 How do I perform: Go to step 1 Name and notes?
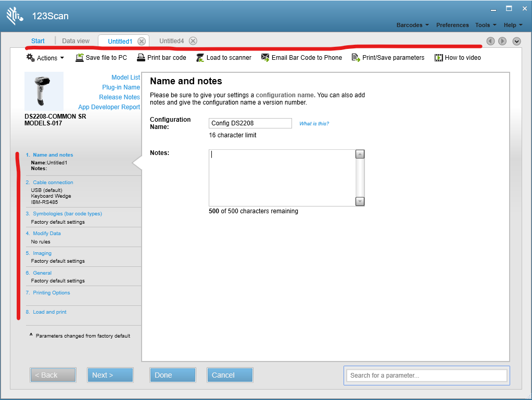53,155
